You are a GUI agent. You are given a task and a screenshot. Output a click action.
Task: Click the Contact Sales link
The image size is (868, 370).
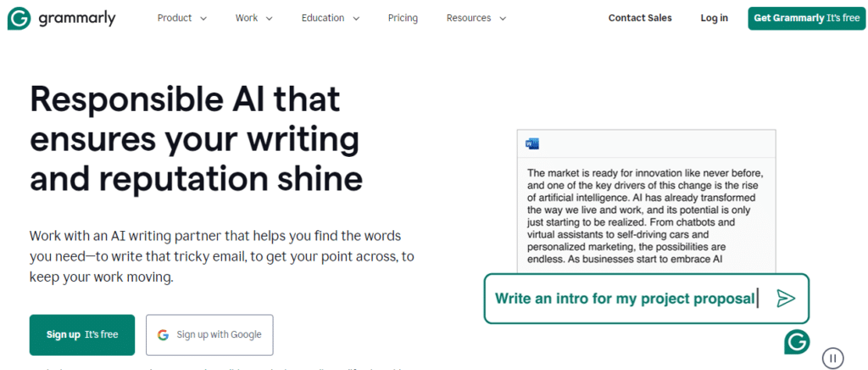pos(639,19)
